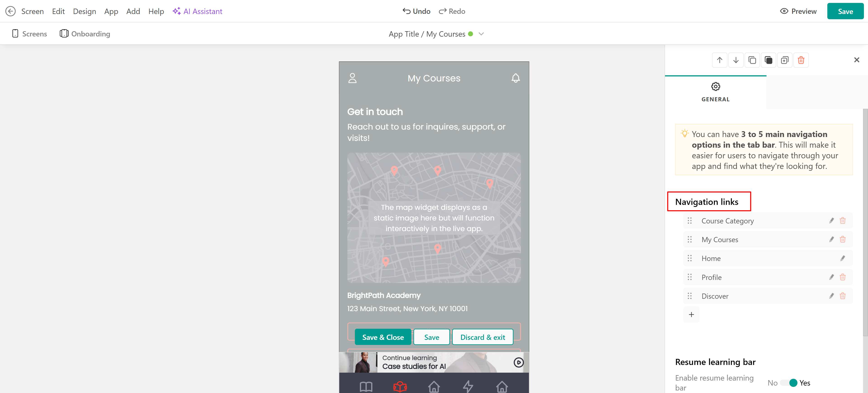Viewport: 868px width, 393px height.
Task: Open the AI Assistant
Action: coord(198,11)
